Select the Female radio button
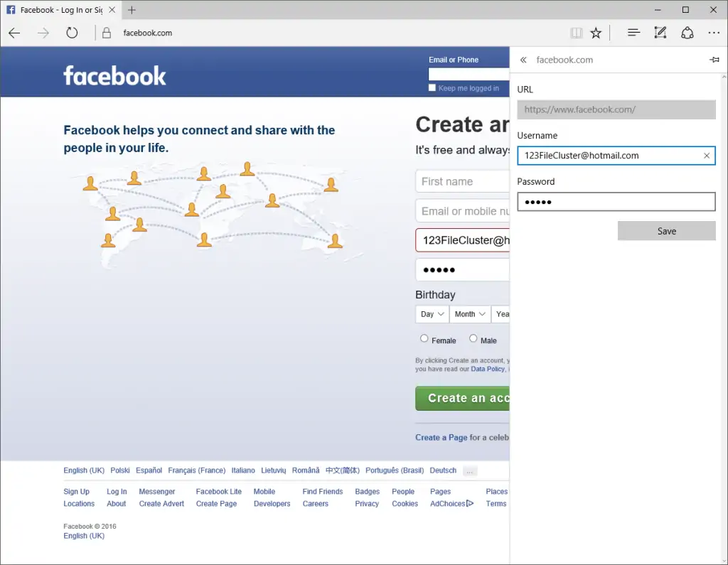Image resolution: width=728 pixels, height=565 pixels. [x=424, y=338]
